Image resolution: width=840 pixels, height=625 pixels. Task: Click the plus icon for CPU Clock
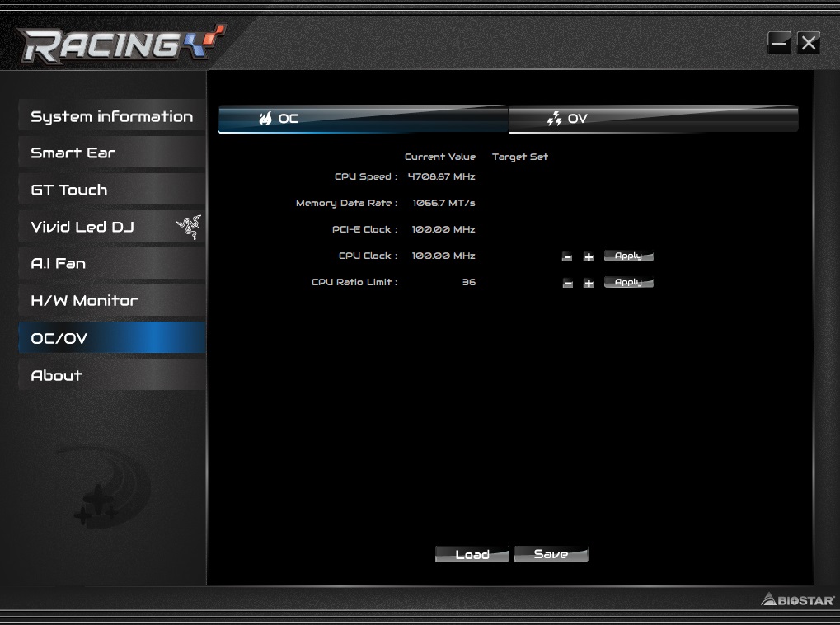(589, 257)
